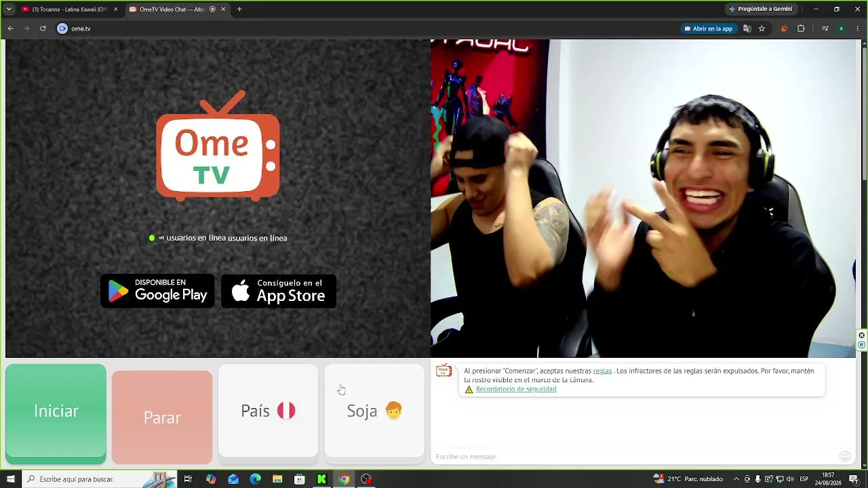Image resolution: width=868 pixels, height=488 pixels.
Task: Bookmark this page with the star icon
Action: coord(762,28)
